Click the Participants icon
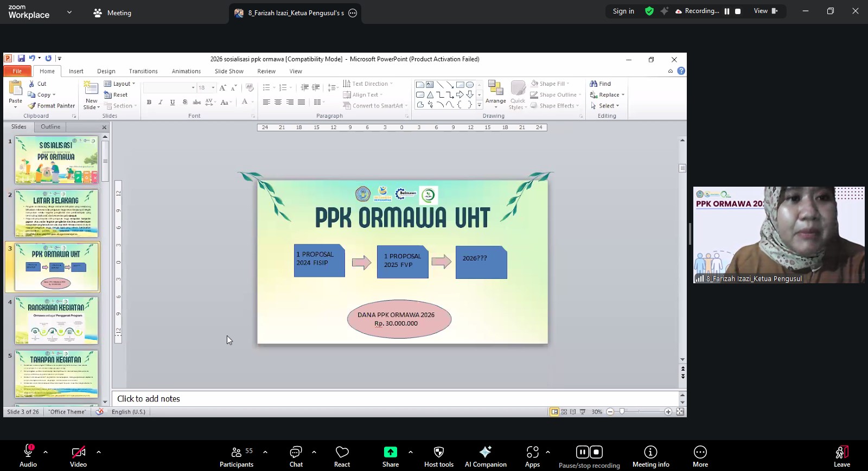This screenshot has height=471, width=868. click(x=237, y=453)
